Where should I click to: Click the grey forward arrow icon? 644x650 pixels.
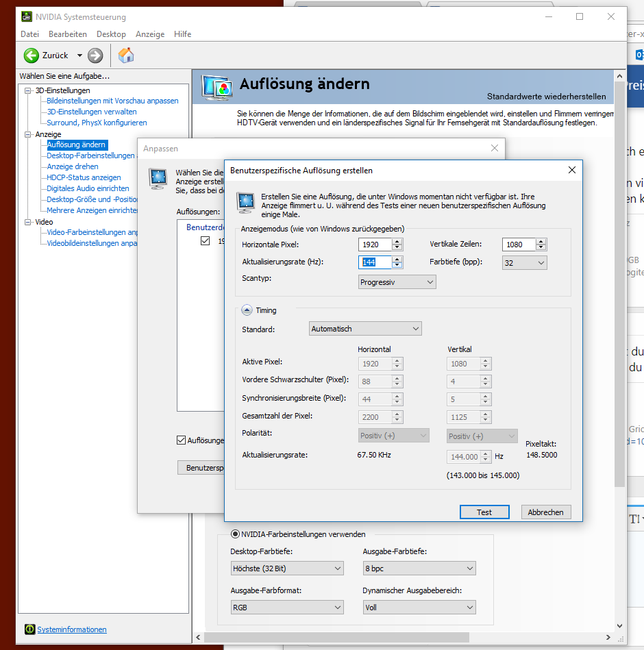[x=95, y=55]
